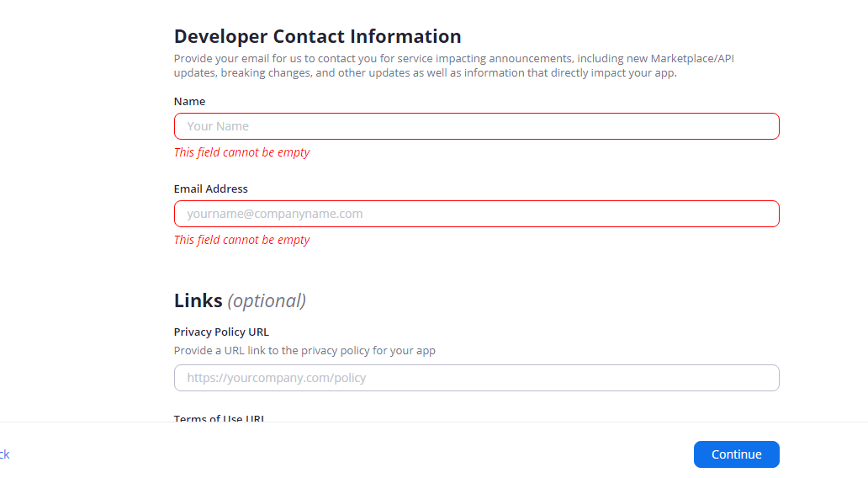Click the 'Terms of Use URL' label
Image resolution: width=868 pixels, height=478 pixels.
click(x=220, y=418)
